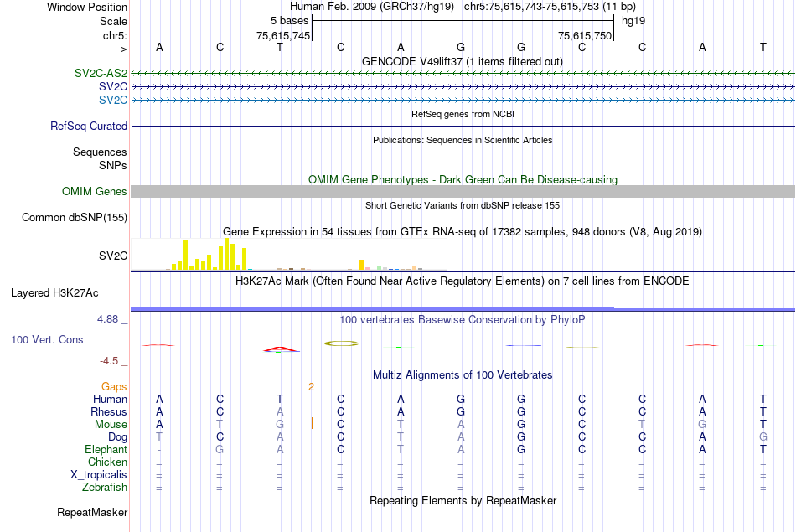
Task: Click the 75,615,745 coordinate marker
Action: pyautogui.click(x=282, y=35)
